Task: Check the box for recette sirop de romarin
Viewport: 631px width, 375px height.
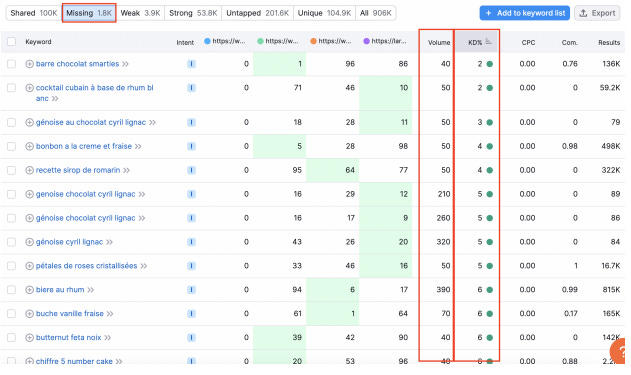Action: 12,170
